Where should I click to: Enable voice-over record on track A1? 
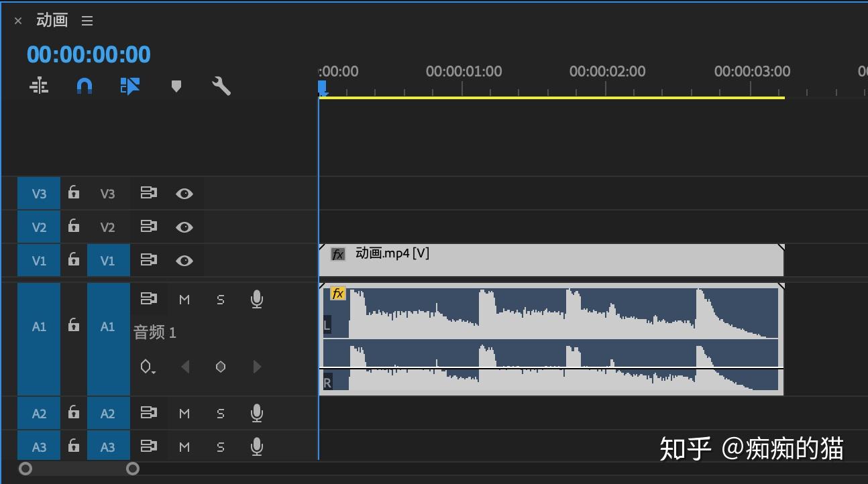256,300
